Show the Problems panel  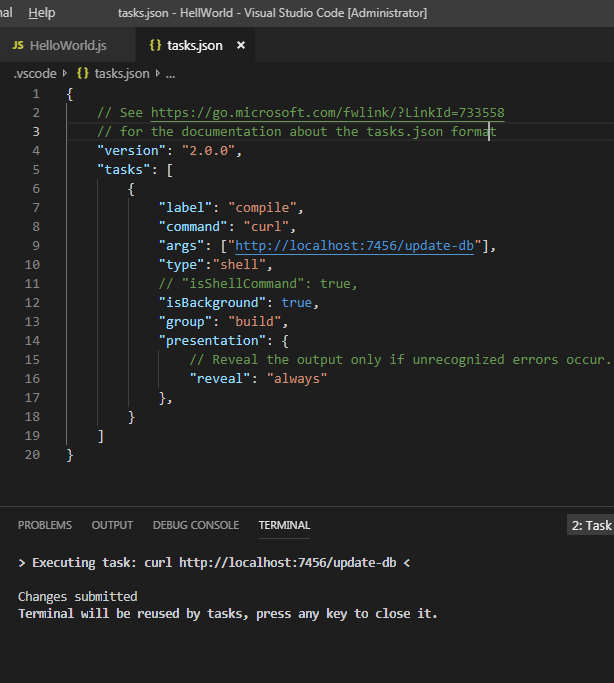tap(45, 525)
